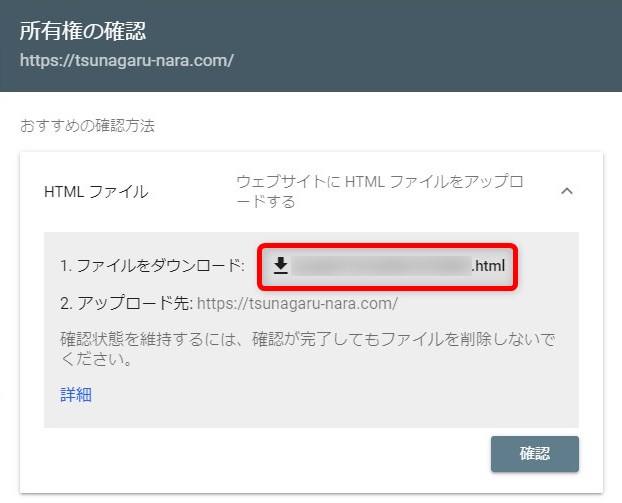Image resolution: width=622 pixels, height=503 pixels.
Task: Click the 1. ファイルをダウンロード label
Action: (x=152, y=265)
